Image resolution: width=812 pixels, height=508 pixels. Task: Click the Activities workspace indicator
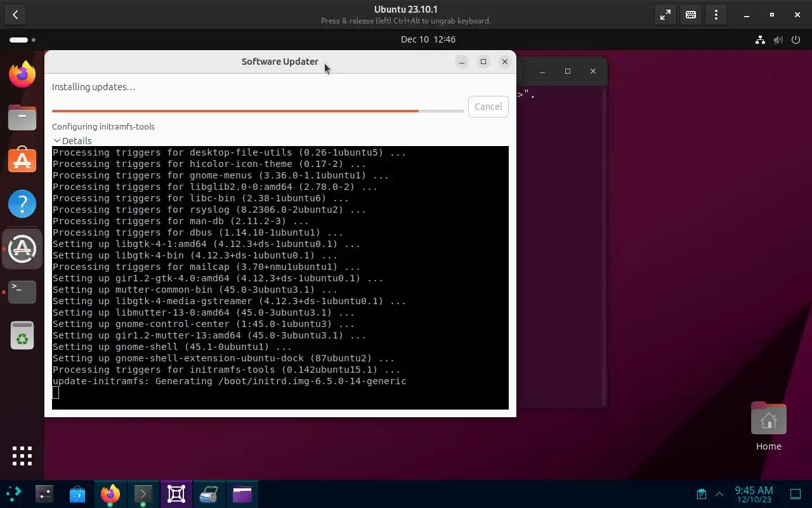pos(22,39)
